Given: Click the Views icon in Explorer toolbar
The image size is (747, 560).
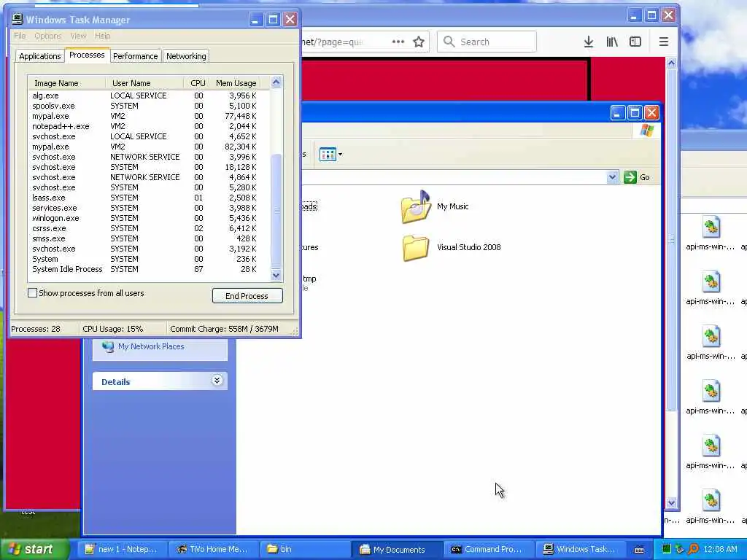Looking at the screenshot, I should [328, 155].
